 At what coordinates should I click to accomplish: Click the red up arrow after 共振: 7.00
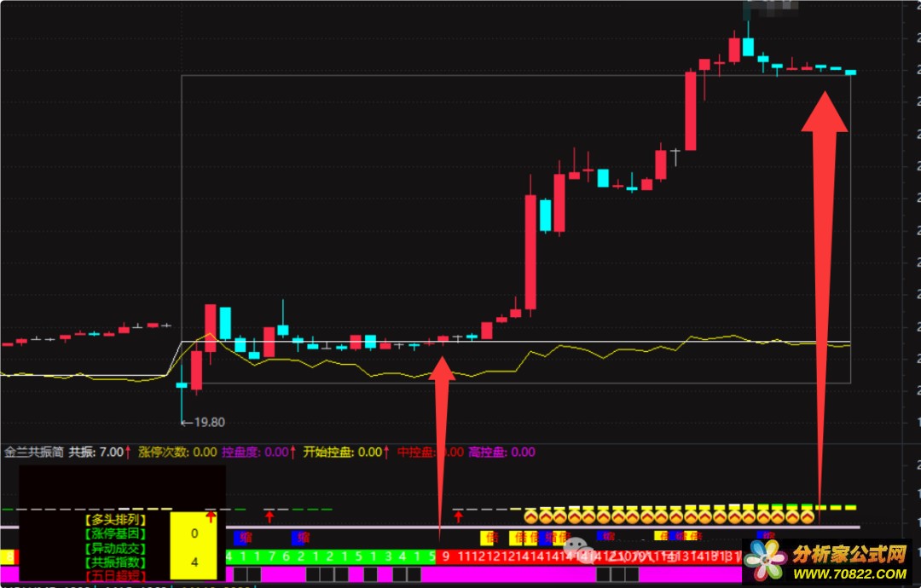pos(128,452)
